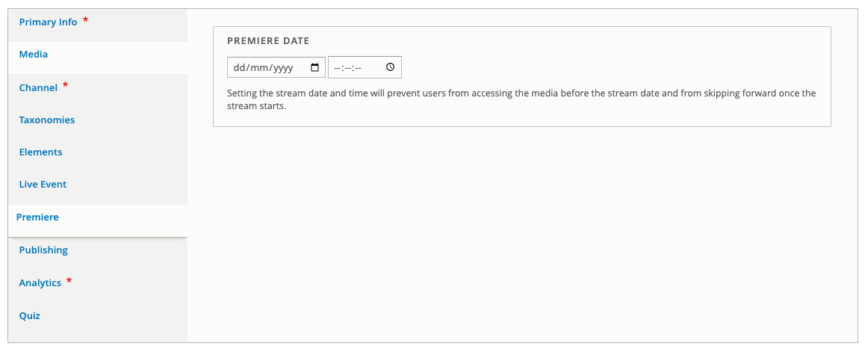This screenshot has height=352, width=868.
Task: Go to the Channel tab
Action: [x=38, y=87]
